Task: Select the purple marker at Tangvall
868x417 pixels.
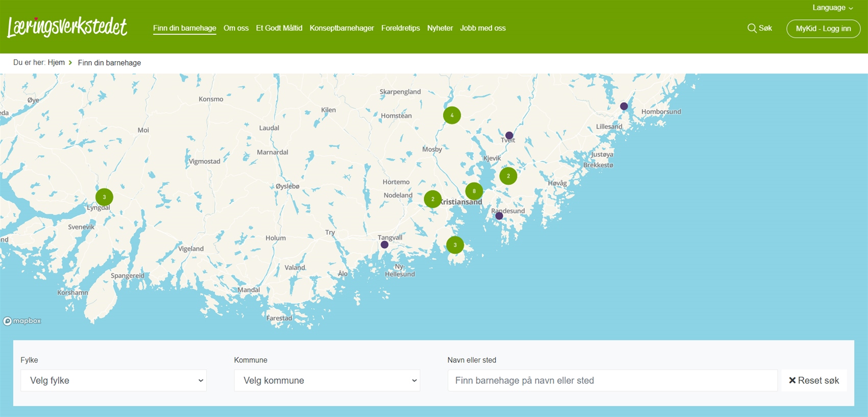Action: pyautogui.click(x=384, y=245)
